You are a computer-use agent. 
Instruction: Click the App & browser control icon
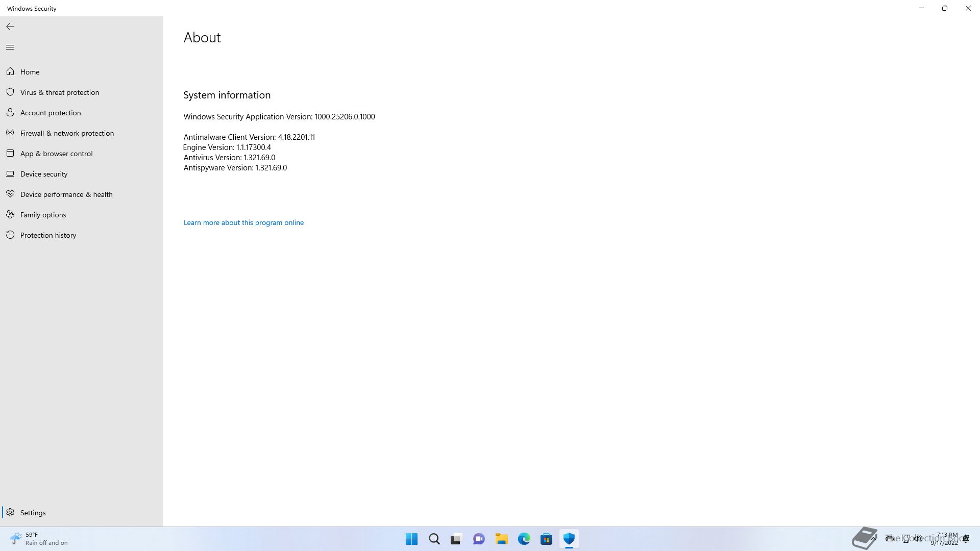click(x=10, y=154)
